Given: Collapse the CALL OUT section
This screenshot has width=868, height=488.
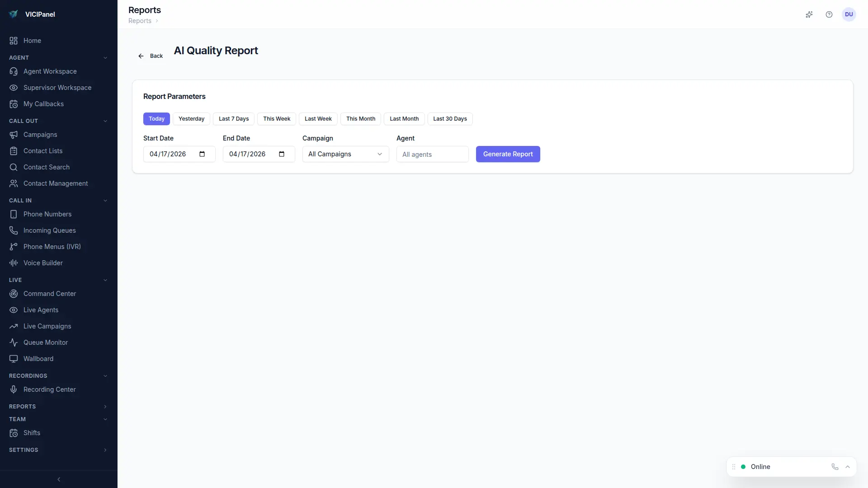Looking at the screenshot, I should click(x=105, y=121).
